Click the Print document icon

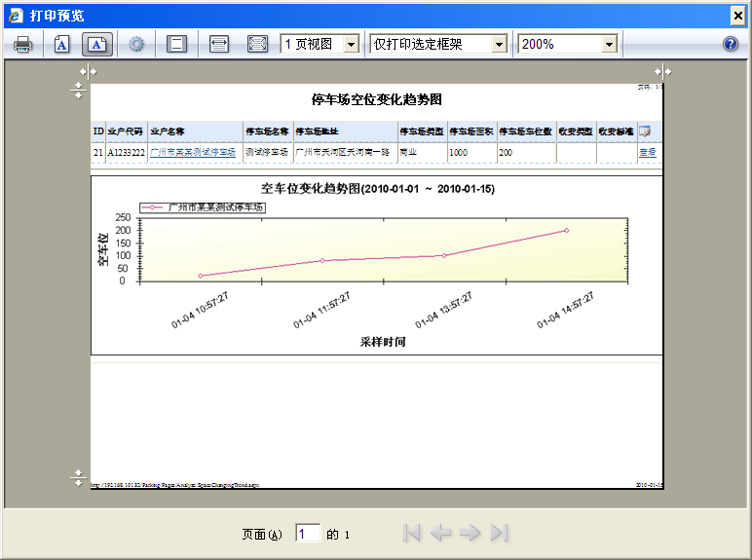[22, 45]
